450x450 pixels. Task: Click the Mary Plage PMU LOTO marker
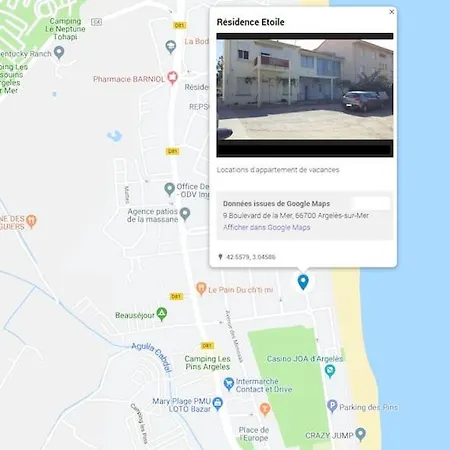click(218, 404)
